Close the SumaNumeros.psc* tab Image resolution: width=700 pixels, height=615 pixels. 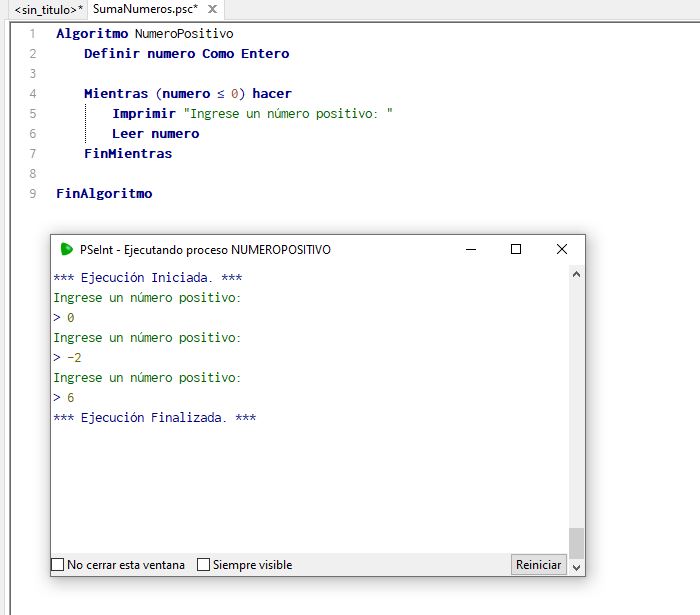[x=212, y=9]
